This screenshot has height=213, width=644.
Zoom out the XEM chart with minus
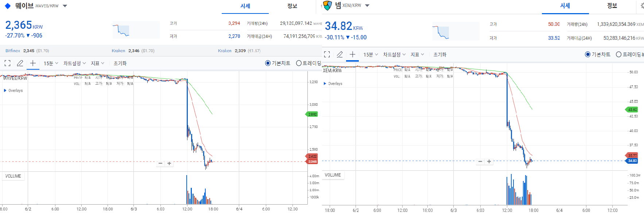[x=480, y=161]
